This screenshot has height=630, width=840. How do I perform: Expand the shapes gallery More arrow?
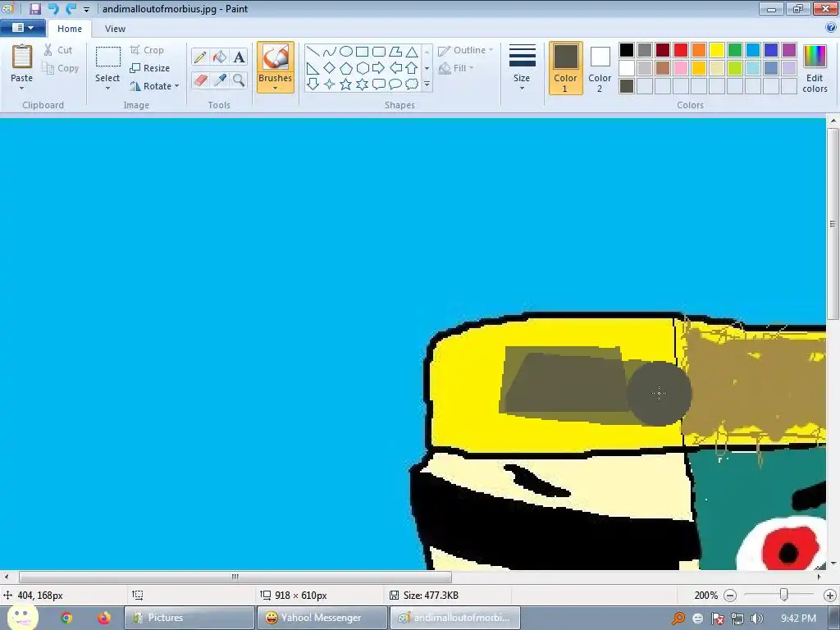pyautogui.click(x=427, y=84)
